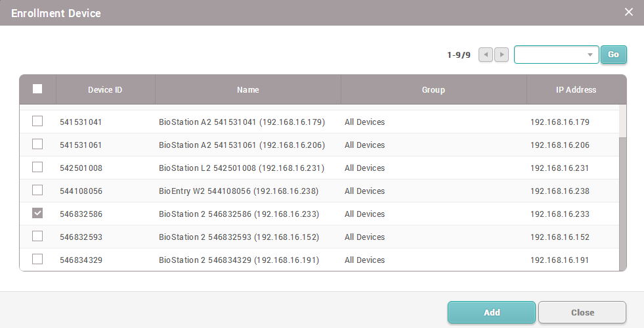Click the Add button
The image size is (644, 328).
pos(492,313)
